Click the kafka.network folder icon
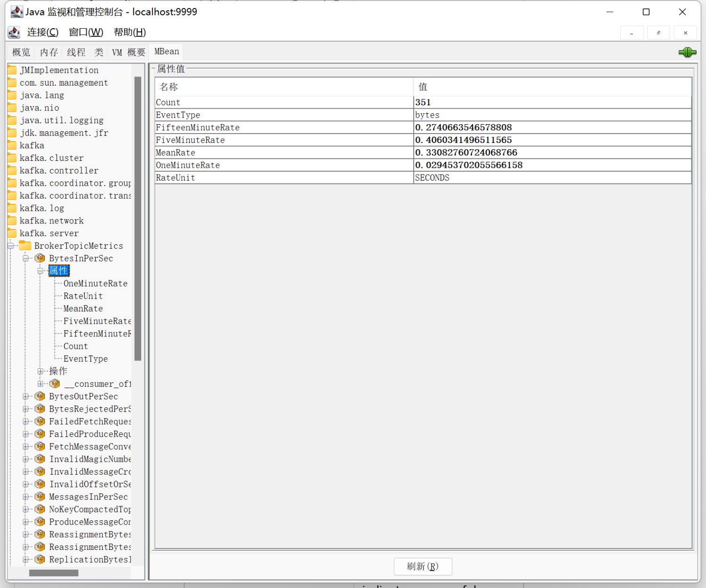706x588 pixels. [12, 221]
